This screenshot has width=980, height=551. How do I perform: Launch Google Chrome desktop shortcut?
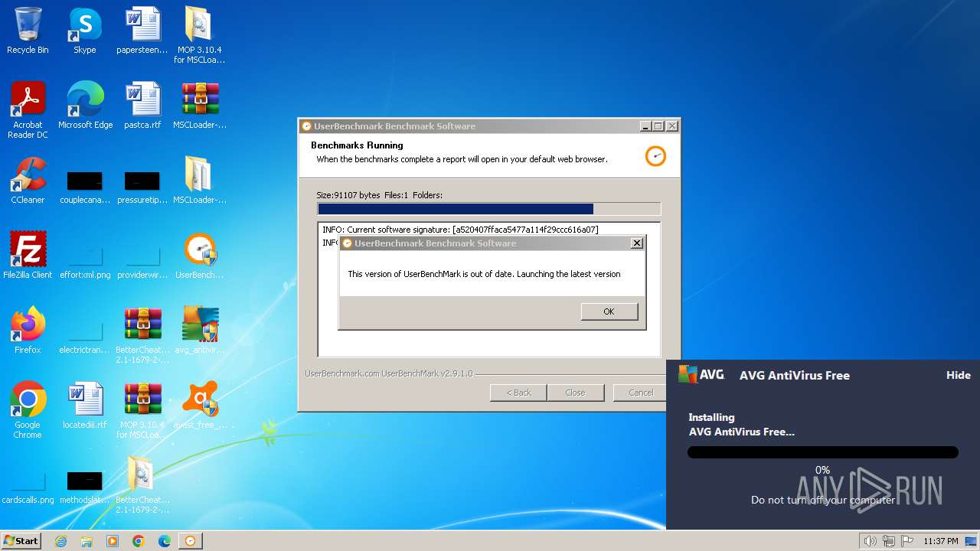click(x=28, y=410)
